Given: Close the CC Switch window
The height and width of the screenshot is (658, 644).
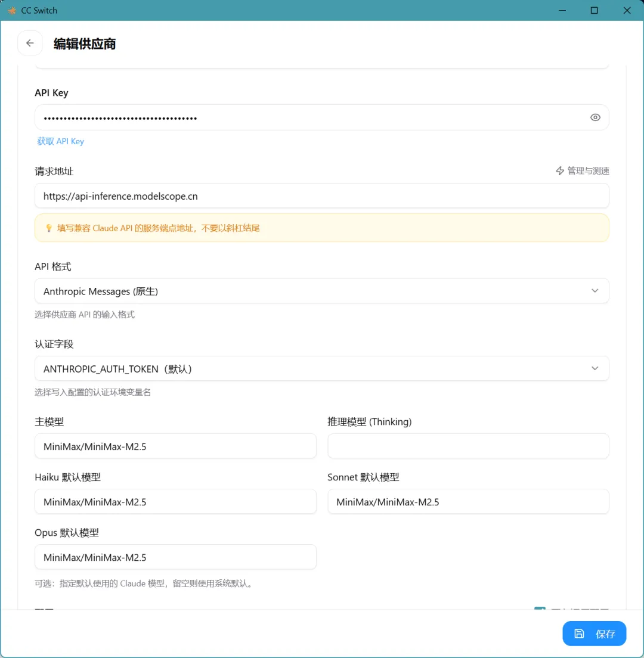Looking at the screenshot, I should 627,11.
